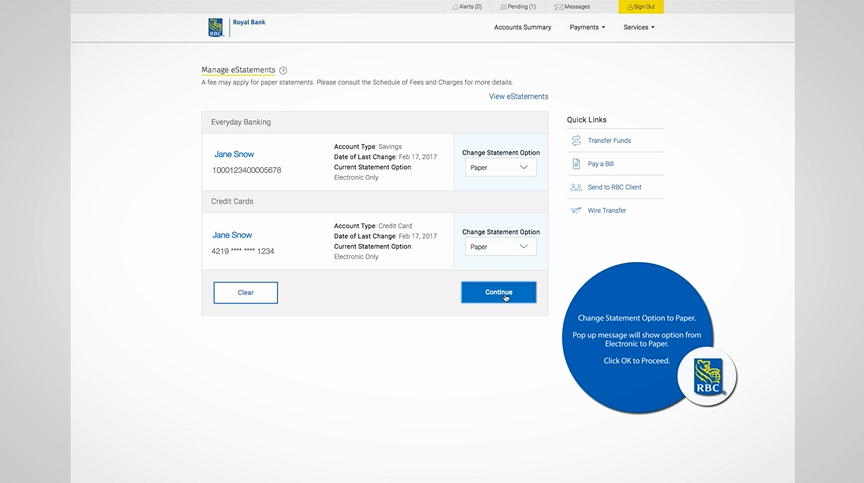This screenshot has width=864, height=483.
Task: Click the yellow Sign Out button
Action: click(x=640, y=7)
